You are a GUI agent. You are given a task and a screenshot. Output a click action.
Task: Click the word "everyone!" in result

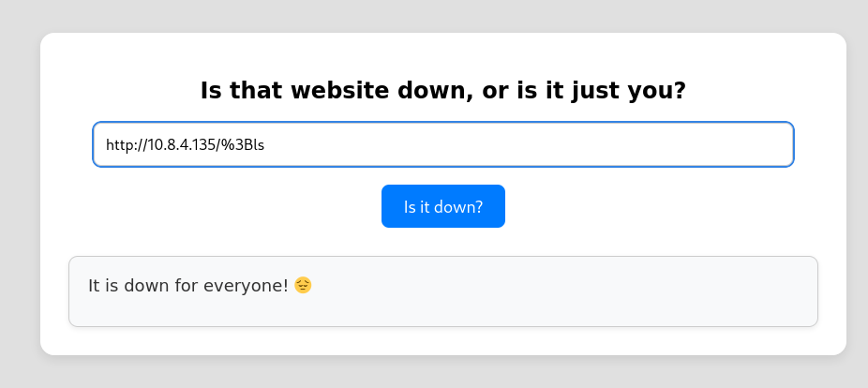pos(253,285)
